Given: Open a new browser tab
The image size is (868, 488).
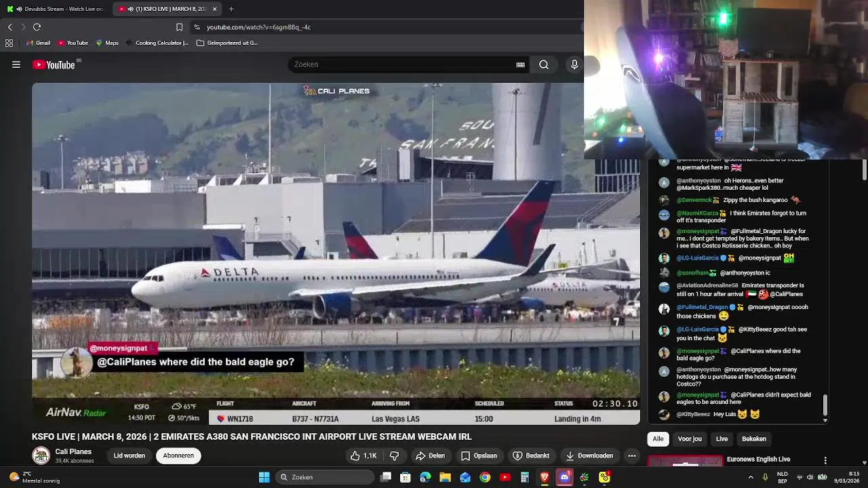Looking at the screenshot, I should point(231,9).
